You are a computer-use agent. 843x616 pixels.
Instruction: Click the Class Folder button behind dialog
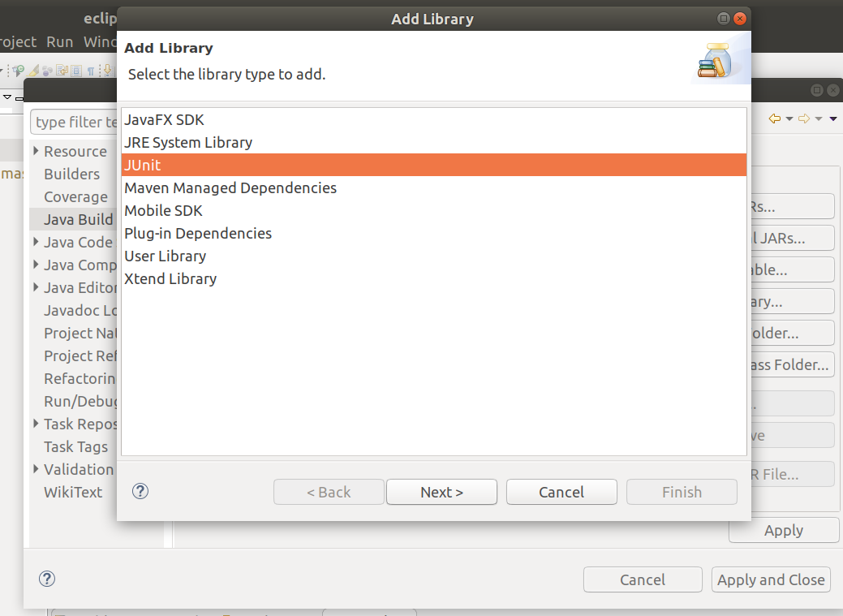(793, 364)
